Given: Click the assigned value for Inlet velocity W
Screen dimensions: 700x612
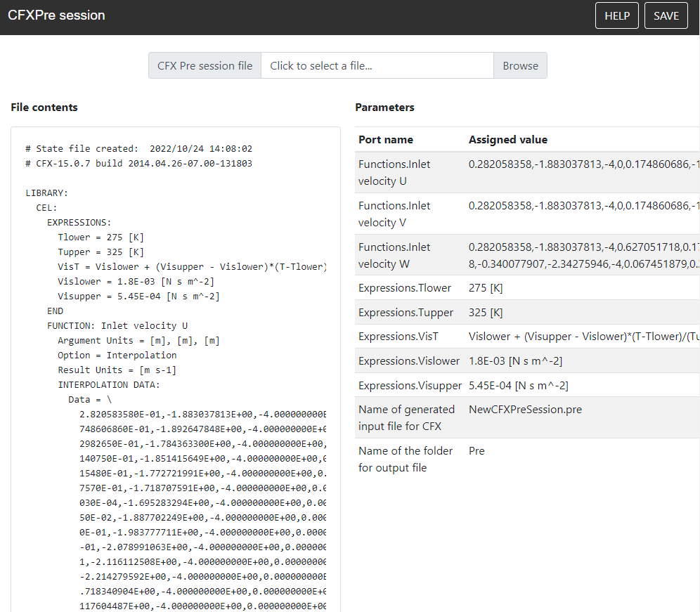Looking at the screenshot, I should pos(584,255).
